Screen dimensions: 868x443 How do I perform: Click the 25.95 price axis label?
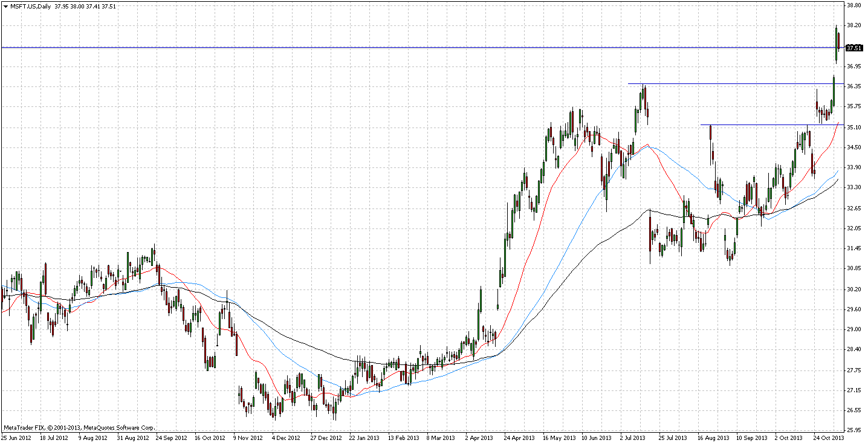tap(853, 431)
